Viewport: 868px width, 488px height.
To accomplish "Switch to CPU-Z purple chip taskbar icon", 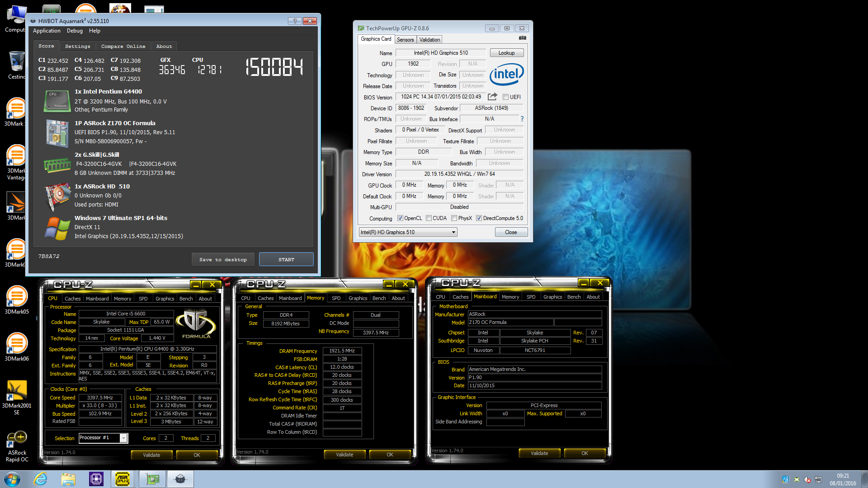I will pos(96,479).
